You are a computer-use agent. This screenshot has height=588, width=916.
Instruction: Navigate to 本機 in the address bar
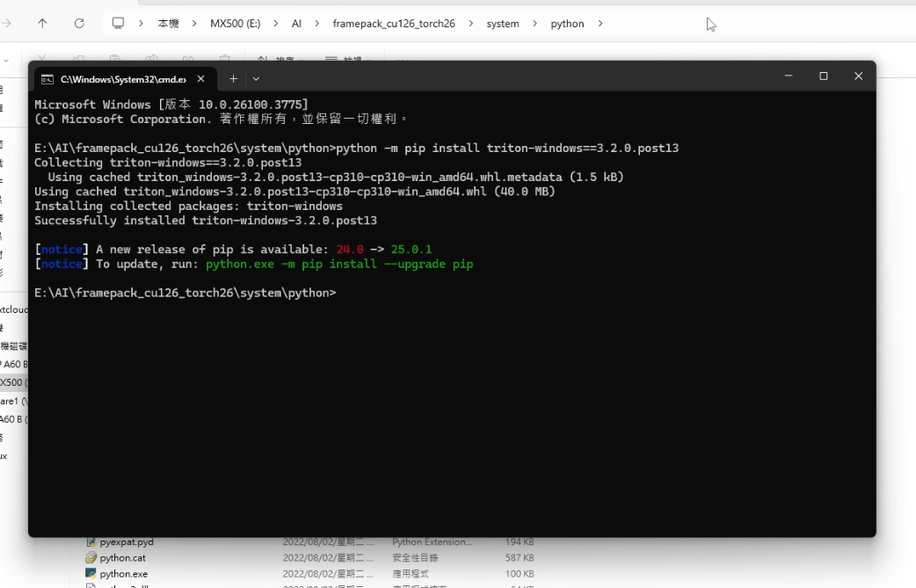168,24
